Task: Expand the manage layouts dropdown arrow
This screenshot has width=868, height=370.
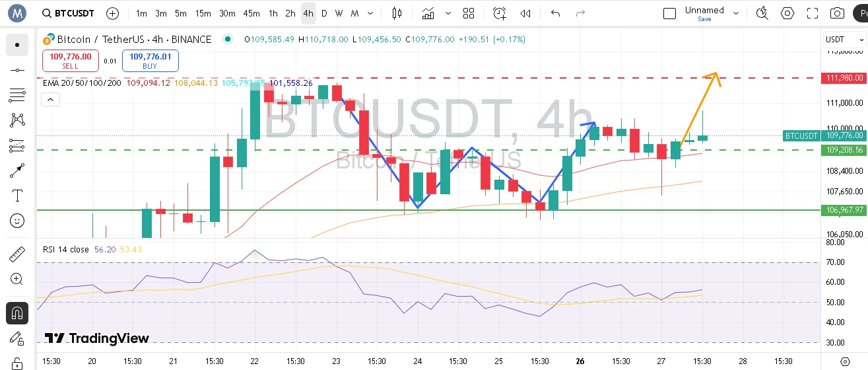Action: point(736,13)
